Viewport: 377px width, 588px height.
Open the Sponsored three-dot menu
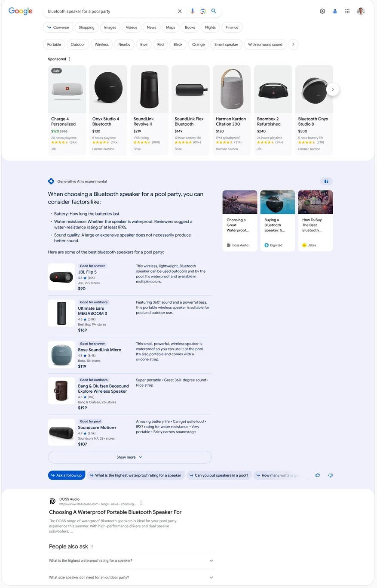(x=70, y=59)
